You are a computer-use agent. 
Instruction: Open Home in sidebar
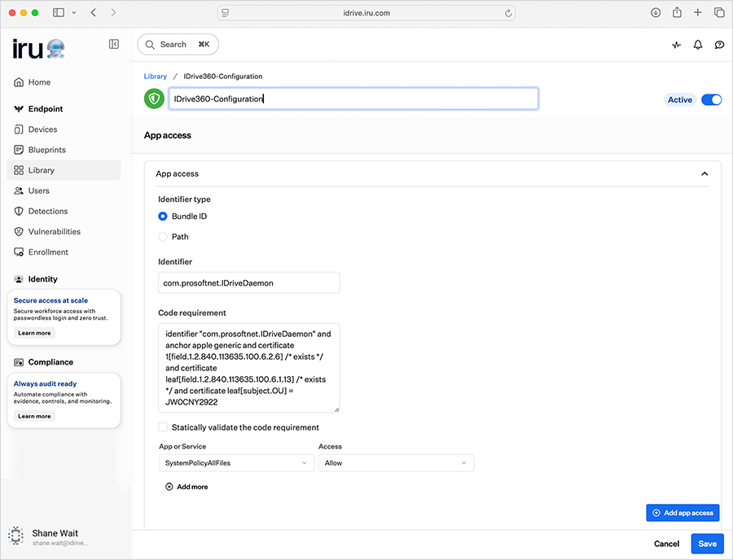64,82
